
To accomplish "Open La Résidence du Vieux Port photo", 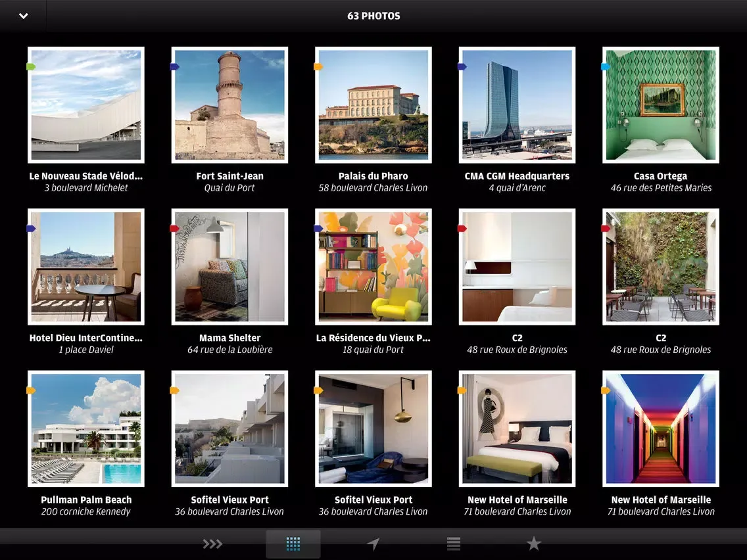I will pyautogui.click(x=373, y=267).
